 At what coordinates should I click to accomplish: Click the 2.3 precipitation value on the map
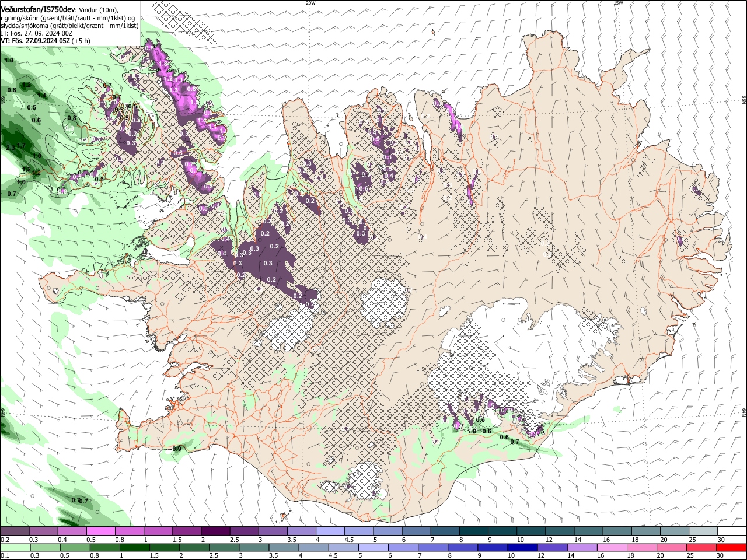click(x=11, y=148)
